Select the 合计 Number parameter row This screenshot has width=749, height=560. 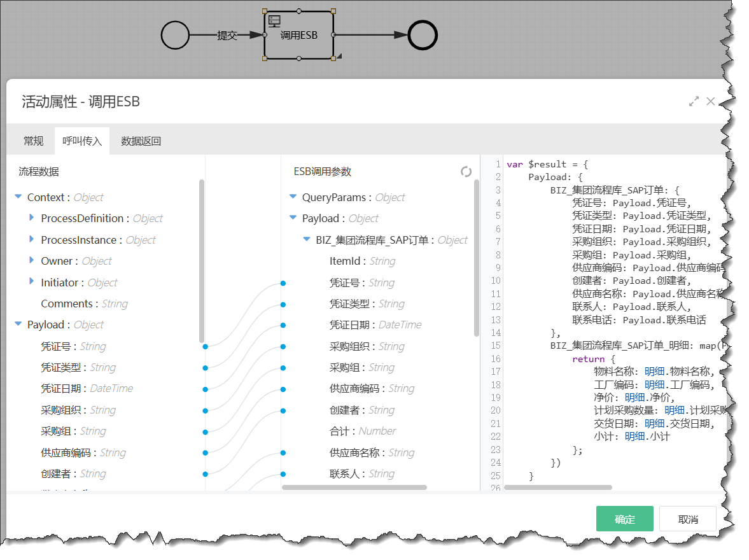[x=363, y=431]
